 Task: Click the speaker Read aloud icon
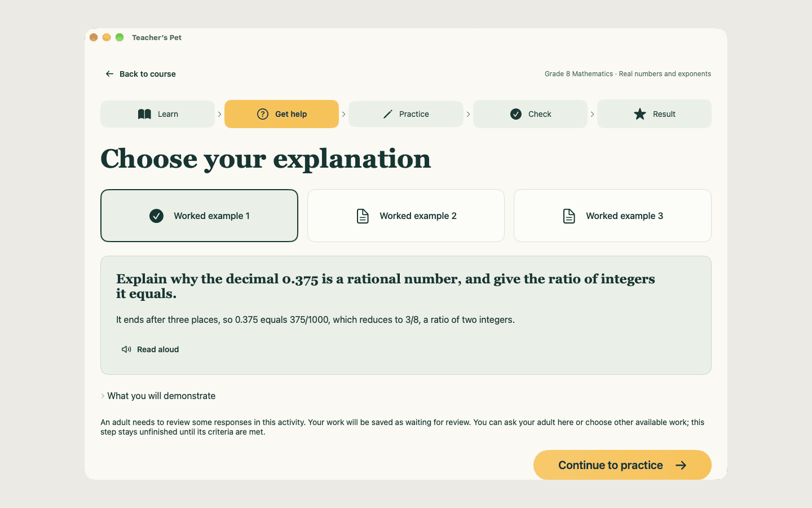coord(126,349)
